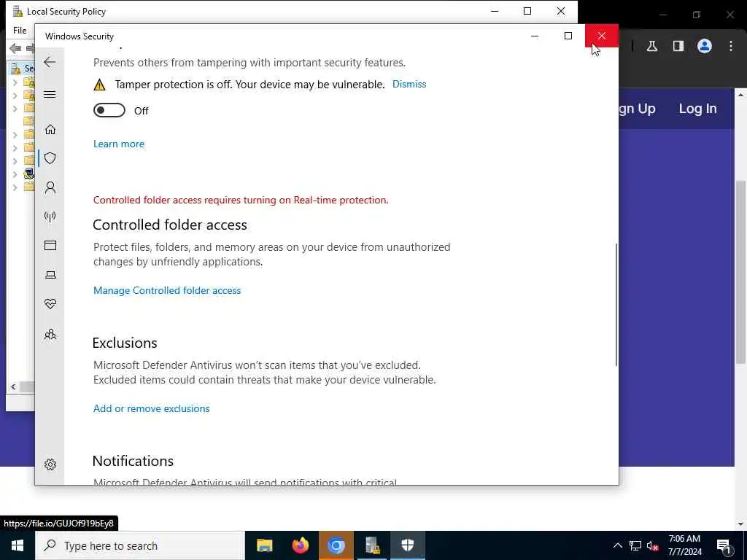
Task: Expand the tree node with the computer network icon
Action: click(15, 174)
